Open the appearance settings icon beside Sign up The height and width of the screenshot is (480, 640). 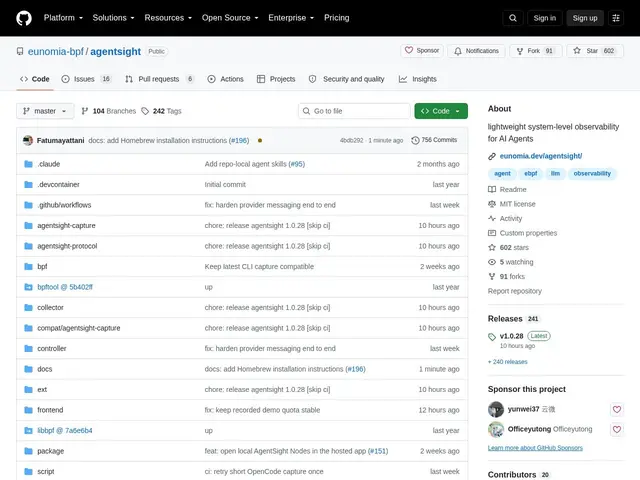616,18
